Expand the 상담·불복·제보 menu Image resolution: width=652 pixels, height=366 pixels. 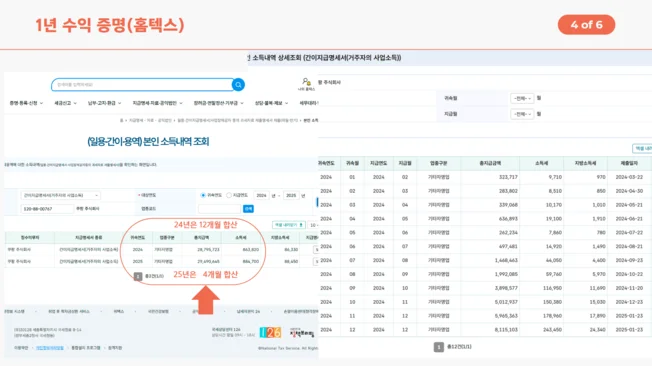click(x=271, y=103)
